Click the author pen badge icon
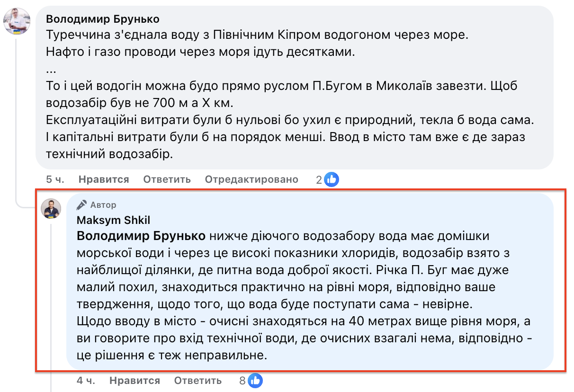The width and height of the screenshot is (574, 392). tap(81, 205)
